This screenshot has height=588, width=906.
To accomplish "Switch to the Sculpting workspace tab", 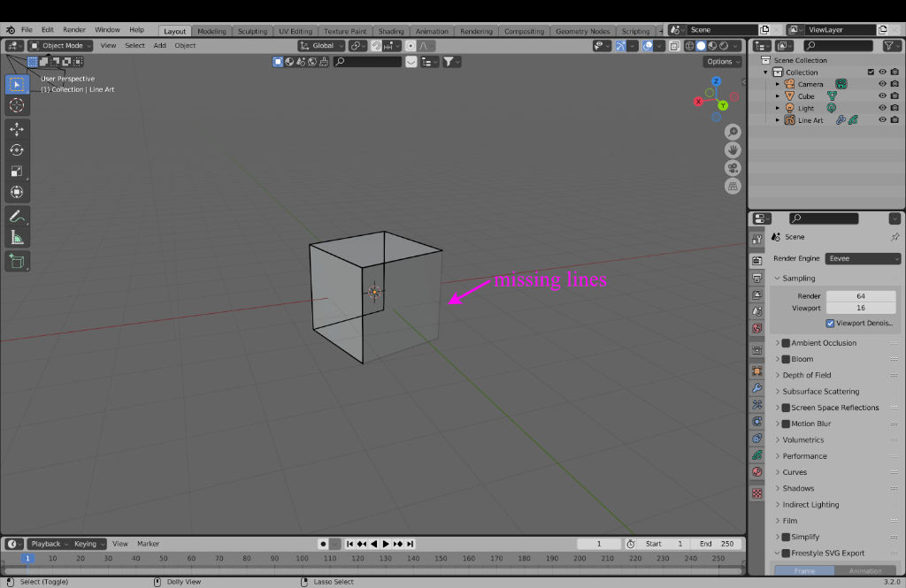I will [252, 31].
